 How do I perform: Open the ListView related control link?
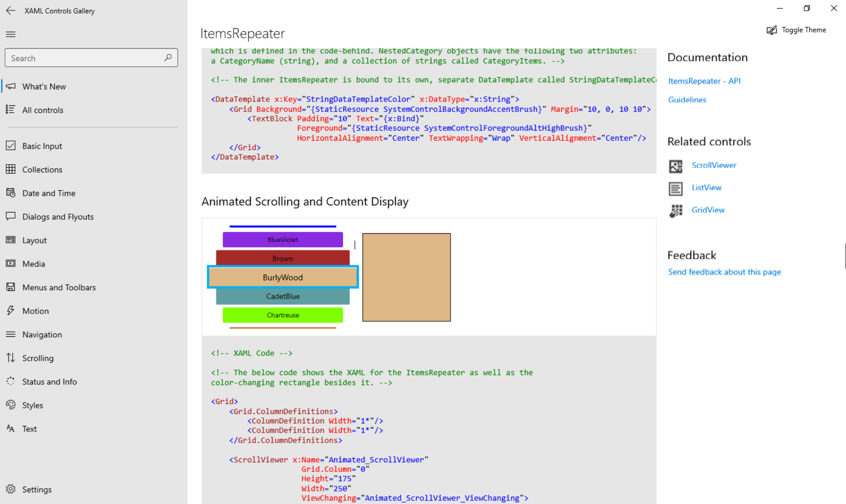(706, 187)
